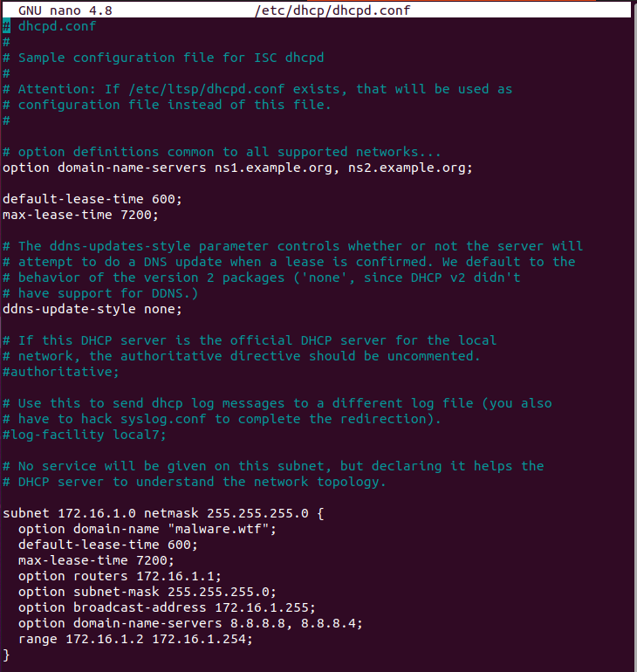Click the GNU nano 4.8 version label
The height and width of the screenshot is (672, 637).
pos(65,10)
